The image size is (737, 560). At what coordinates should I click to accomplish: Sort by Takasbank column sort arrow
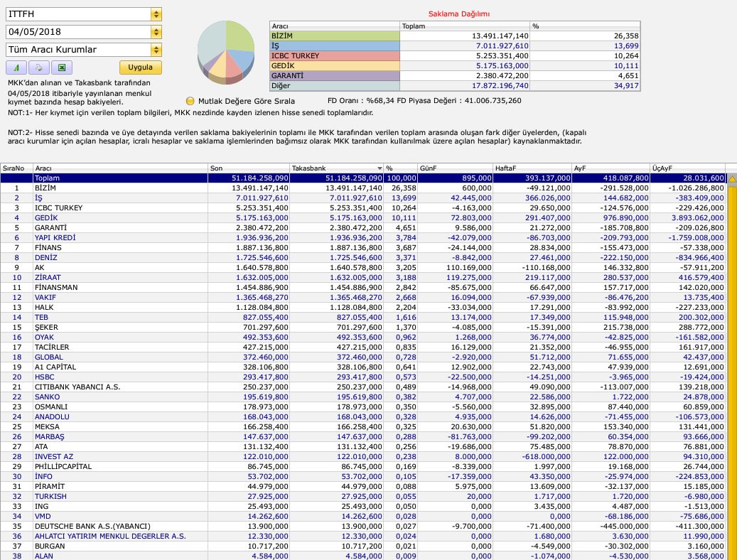[380, 168]
